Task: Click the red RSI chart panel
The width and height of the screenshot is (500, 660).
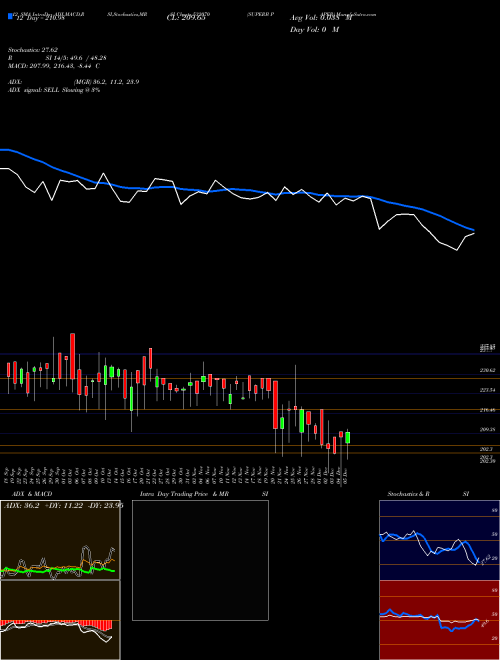Action: [x=439, y=620]
